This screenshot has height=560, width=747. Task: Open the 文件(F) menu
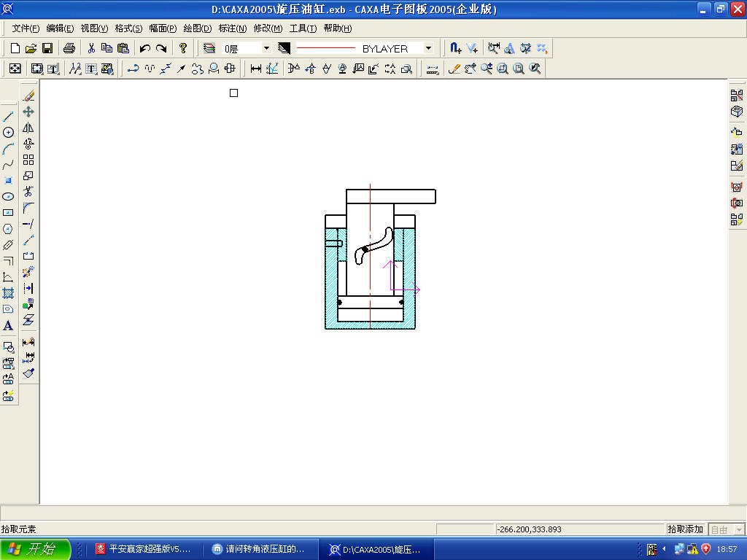(x=26, y=28)
